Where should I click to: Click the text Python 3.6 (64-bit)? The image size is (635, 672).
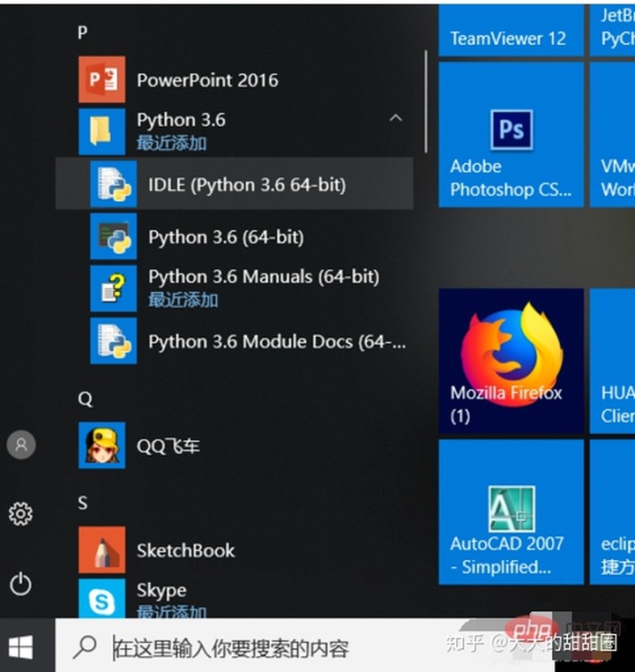tap(227, 237)
